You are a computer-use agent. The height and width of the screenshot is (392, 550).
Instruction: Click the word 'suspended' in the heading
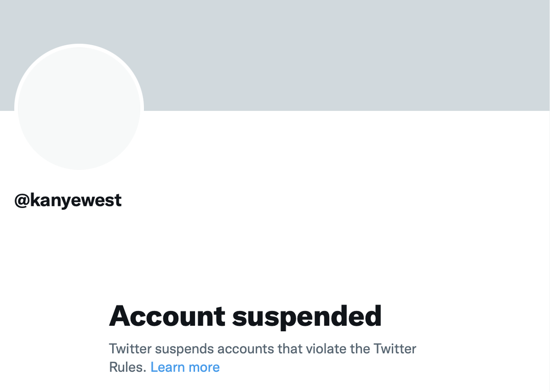306,317
